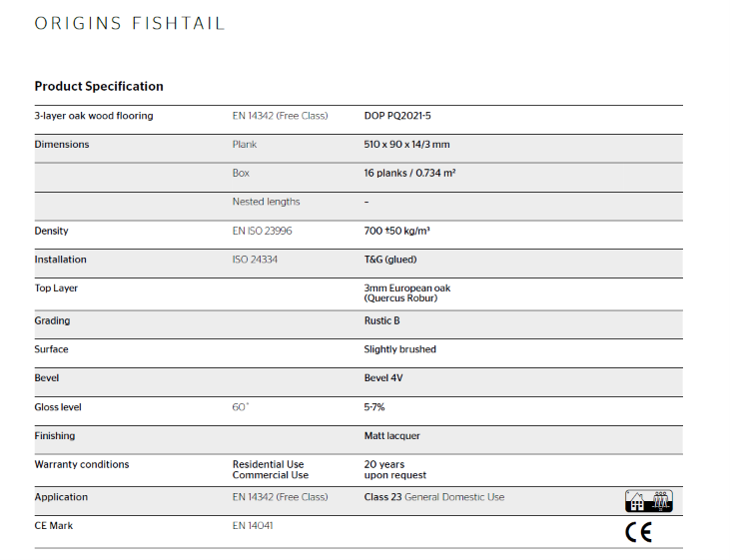Viewport: 730px width, 560px height.
Task: Click the CE mark icon
Action: (x=638, y=532)
